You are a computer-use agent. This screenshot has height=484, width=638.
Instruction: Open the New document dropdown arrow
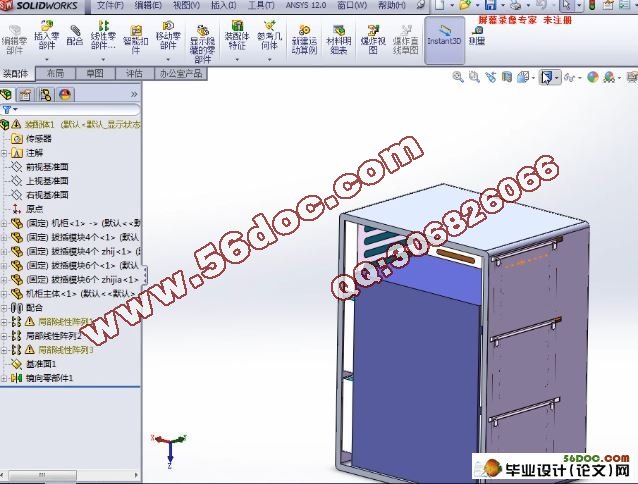(452, 6)
